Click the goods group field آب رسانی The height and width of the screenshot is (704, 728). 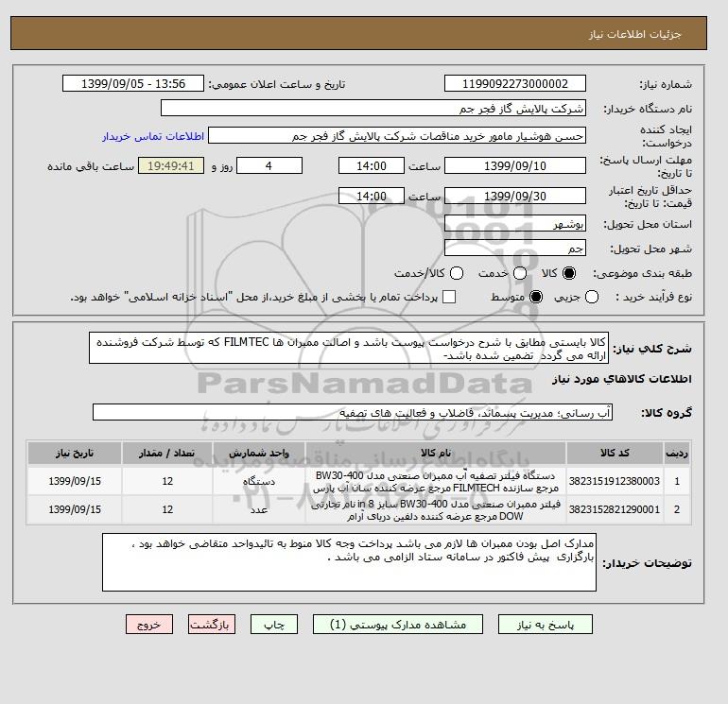(353, 412)
